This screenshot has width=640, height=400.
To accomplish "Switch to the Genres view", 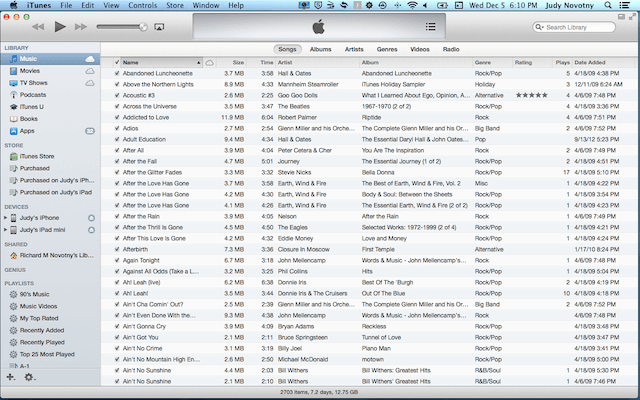I will pyautogui.click(x=387, y=49).
